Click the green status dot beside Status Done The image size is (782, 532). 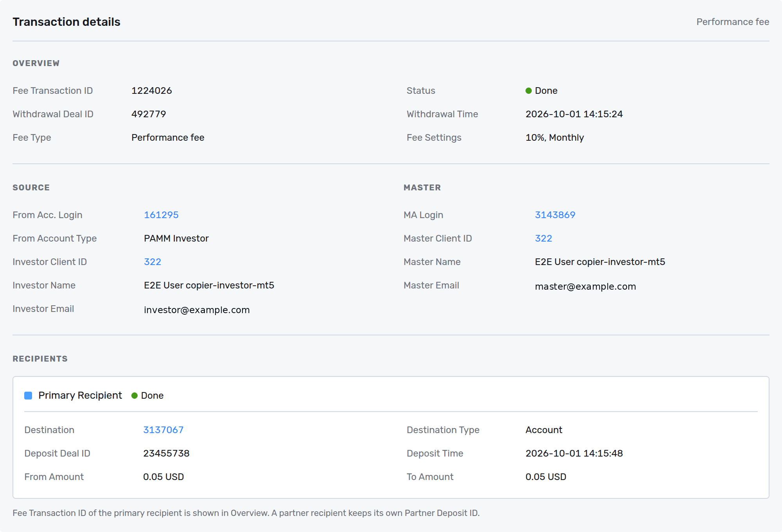529,91
